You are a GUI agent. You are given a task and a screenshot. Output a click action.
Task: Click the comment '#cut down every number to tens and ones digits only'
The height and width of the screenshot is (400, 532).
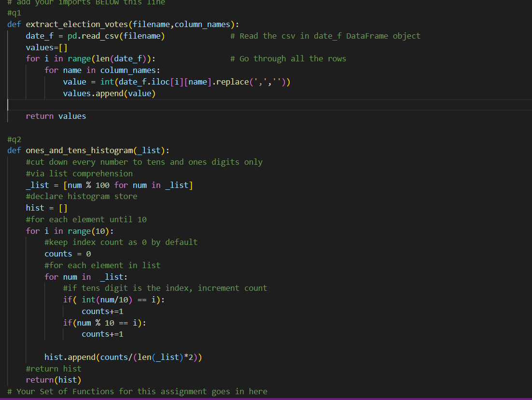pyautogui.click(x=144, y=162)
